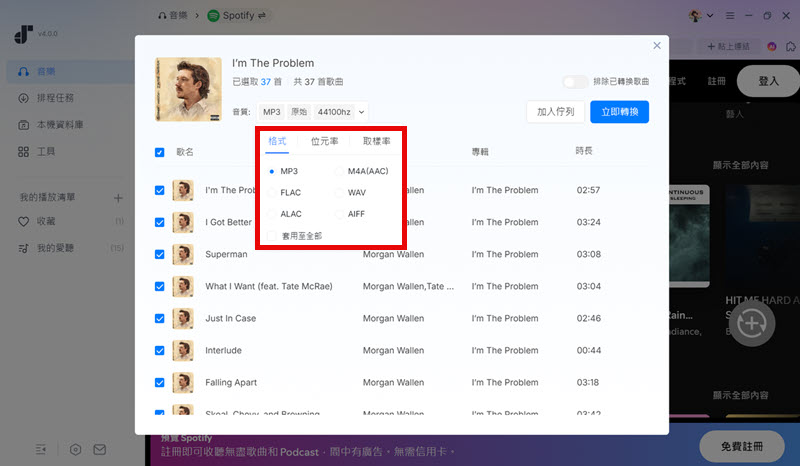Click the Add to queue button
Viewport: 800px width, 466px height.
click(x=556, y=112)
